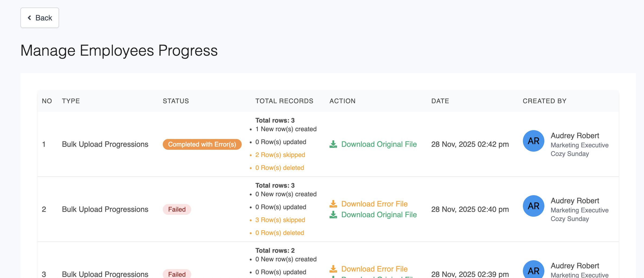
Task: Click 'Total rows: 3' in row 1
Action: 275,120
